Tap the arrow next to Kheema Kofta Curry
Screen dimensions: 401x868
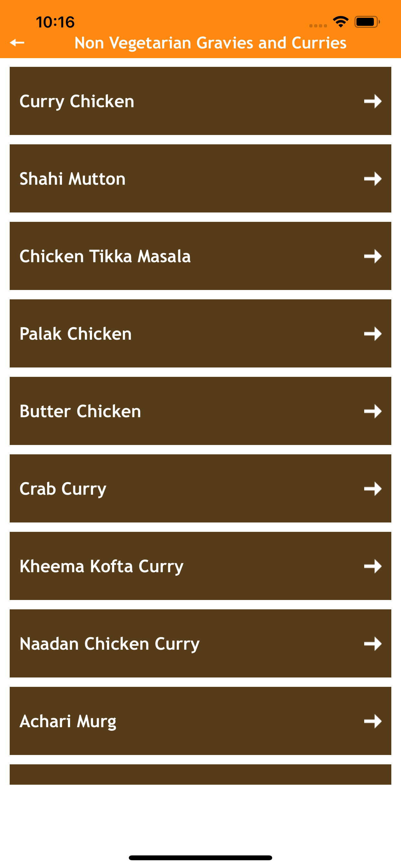click(x=372, y=566)
